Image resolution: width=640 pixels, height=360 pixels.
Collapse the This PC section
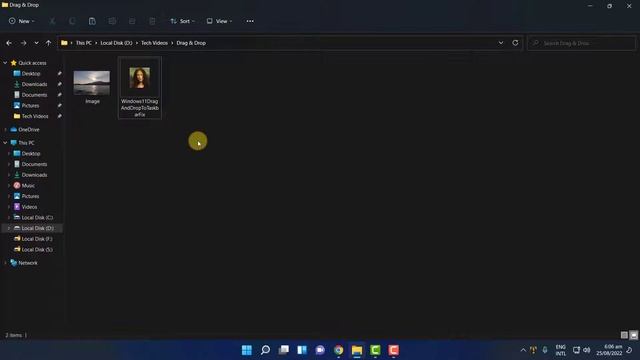5,143
